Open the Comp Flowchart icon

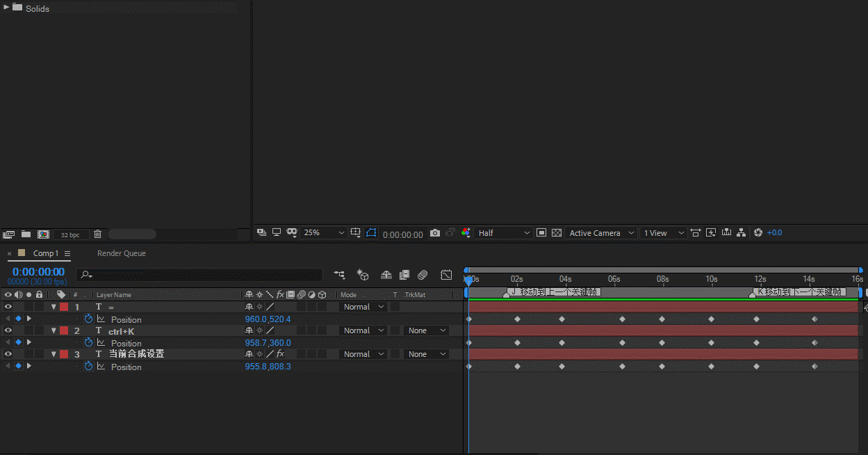[742, 232]
